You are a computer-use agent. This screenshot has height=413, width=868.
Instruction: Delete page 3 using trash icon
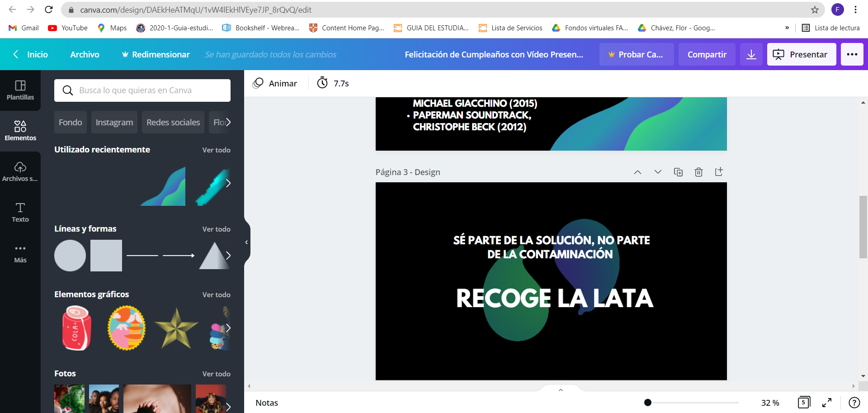(x=698, y=172)
